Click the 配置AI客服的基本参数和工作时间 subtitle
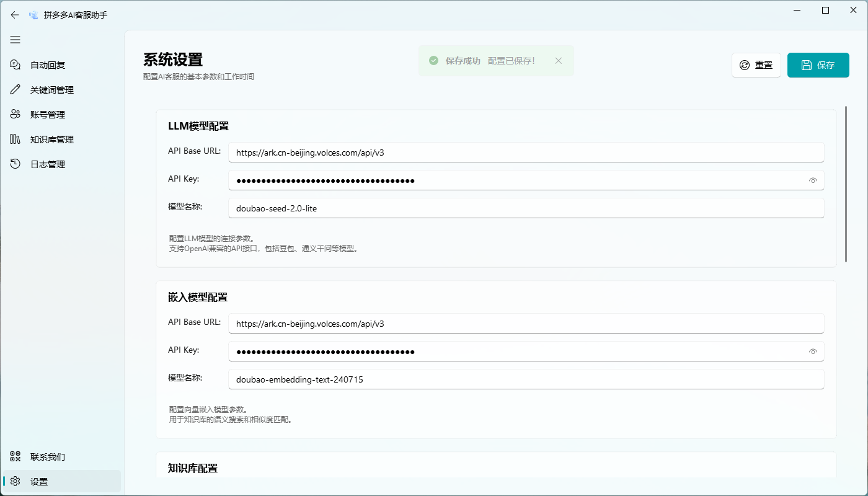 pyautogui.click(x=198, y=77)
